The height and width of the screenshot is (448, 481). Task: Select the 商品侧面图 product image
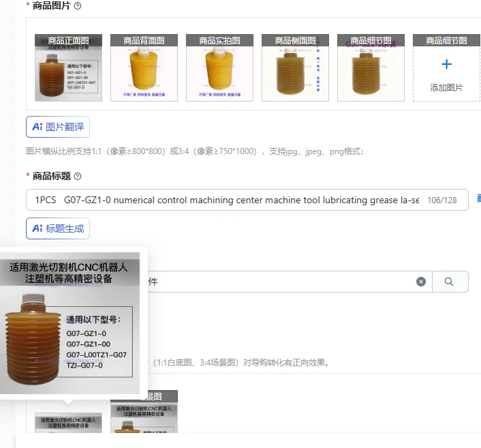(295, 68)
